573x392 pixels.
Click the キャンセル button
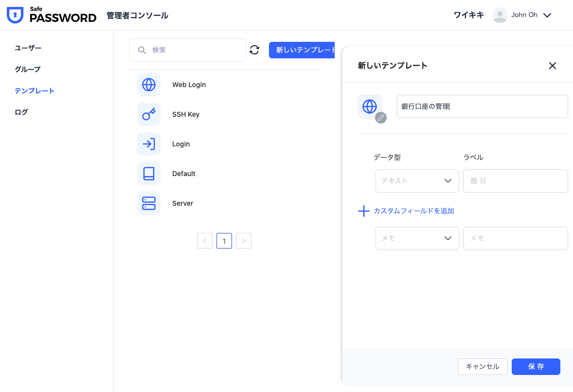[483, 367]
